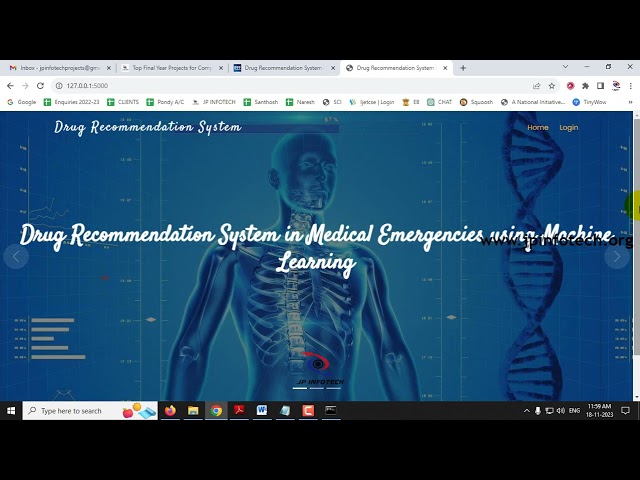Open Chrome three-dot menu
The width and height of the screenshot is (640, 480).
pyautogui.click(x=631, y=86)
